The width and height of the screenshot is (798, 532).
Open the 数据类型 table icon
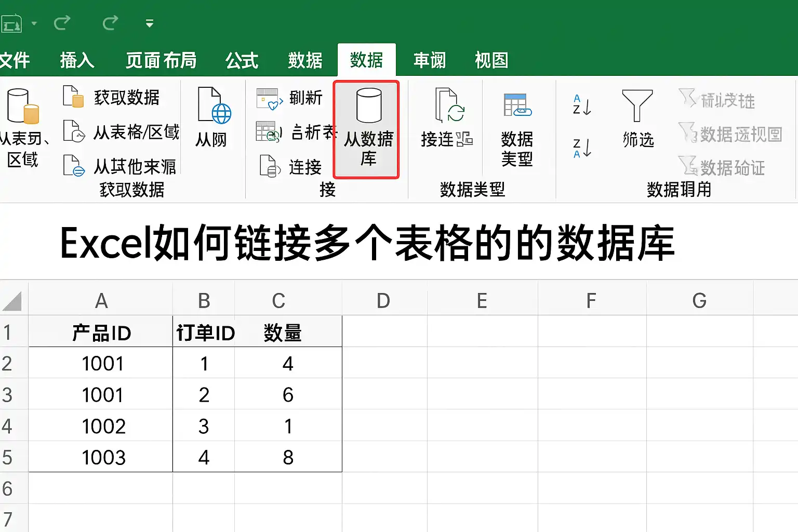(517, 105)
